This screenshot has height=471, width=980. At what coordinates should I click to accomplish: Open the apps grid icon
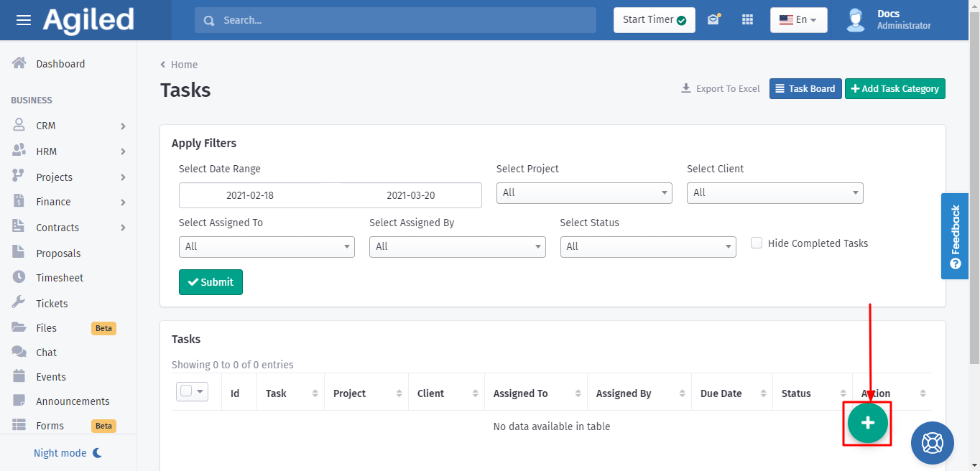[747, 20]
